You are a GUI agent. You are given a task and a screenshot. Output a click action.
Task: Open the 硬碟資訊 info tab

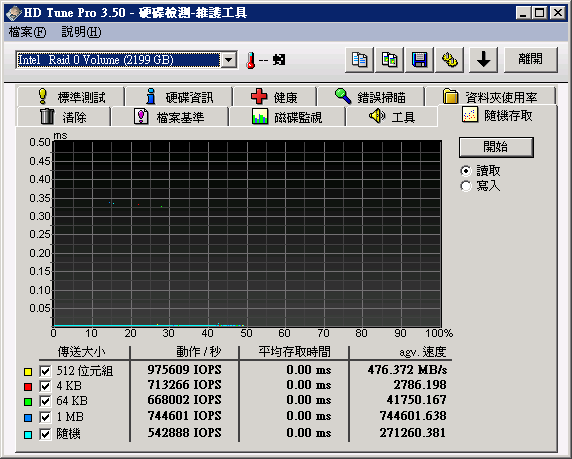(179, 97)
